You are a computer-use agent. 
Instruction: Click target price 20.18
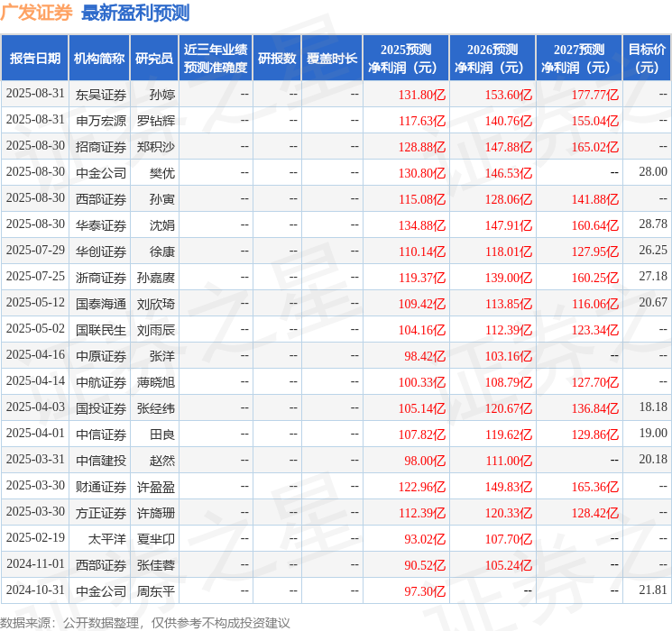pyautogui.click(x=653, y=459)
